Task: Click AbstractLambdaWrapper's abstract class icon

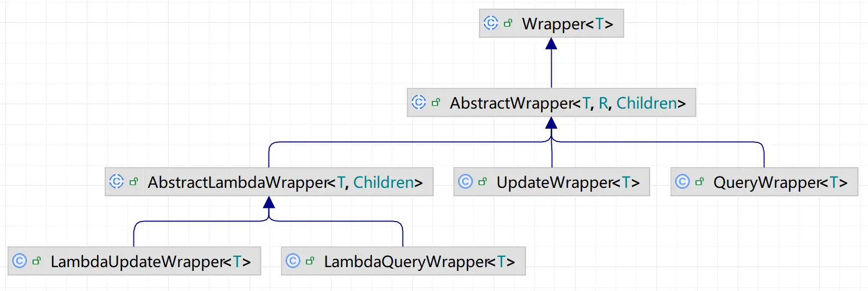Action: point(116,181)
